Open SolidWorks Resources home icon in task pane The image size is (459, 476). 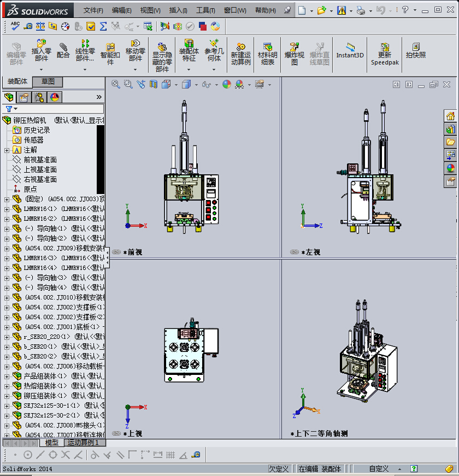coord(450,116)
